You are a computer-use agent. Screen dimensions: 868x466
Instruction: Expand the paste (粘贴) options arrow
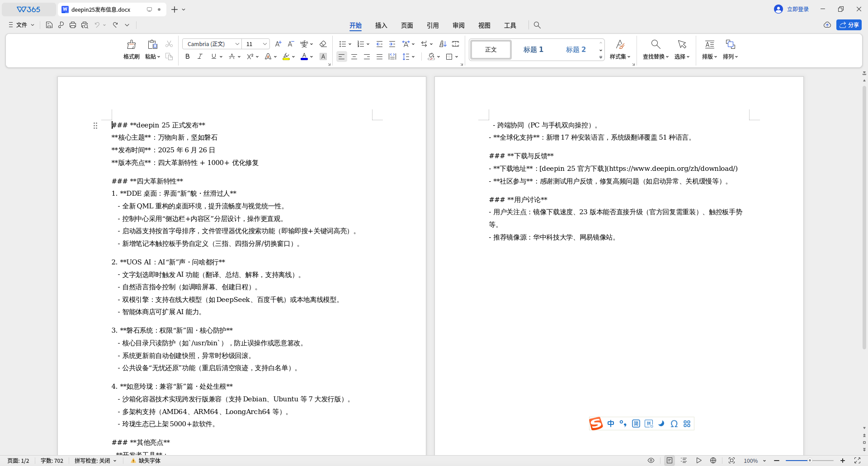point(159,57)
